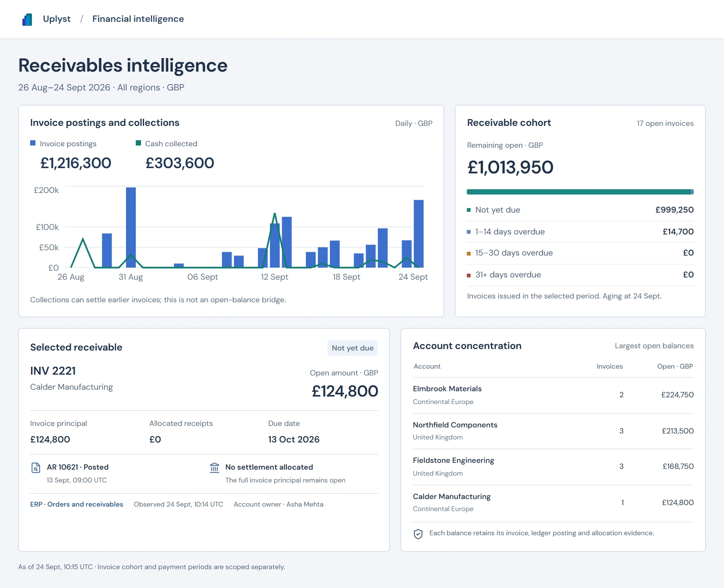Click the £14,700 overdue value
Viewport: 724px width, 588px height.
[x=678, y=232]
